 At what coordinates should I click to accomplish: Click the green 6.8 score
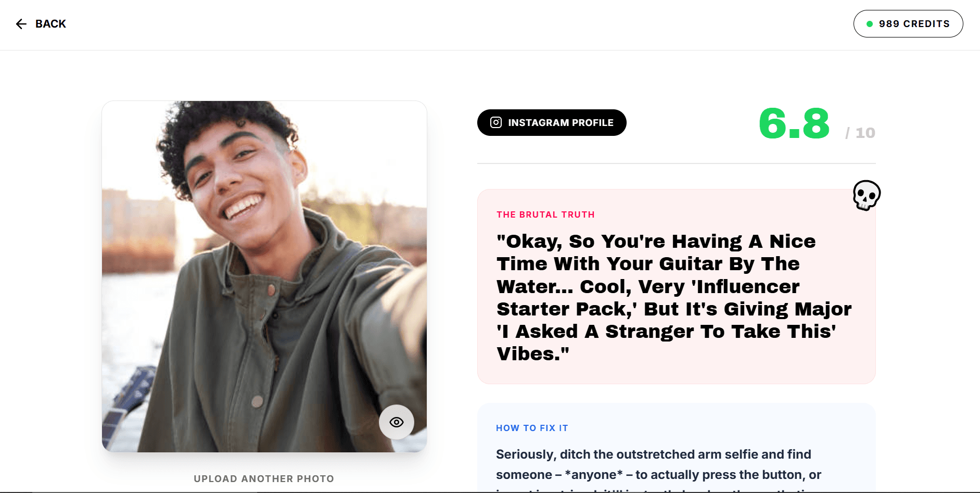[x=794, y=124]
